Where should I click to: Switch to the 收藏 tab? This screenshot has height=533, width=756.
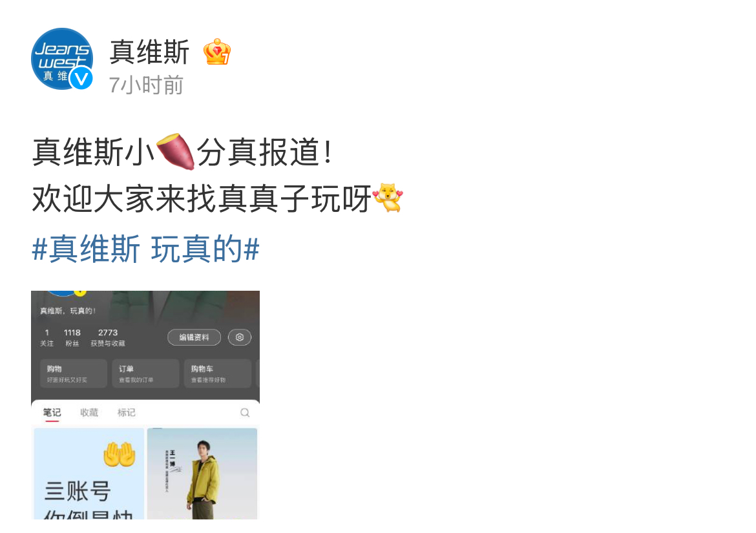pos(89,413)
